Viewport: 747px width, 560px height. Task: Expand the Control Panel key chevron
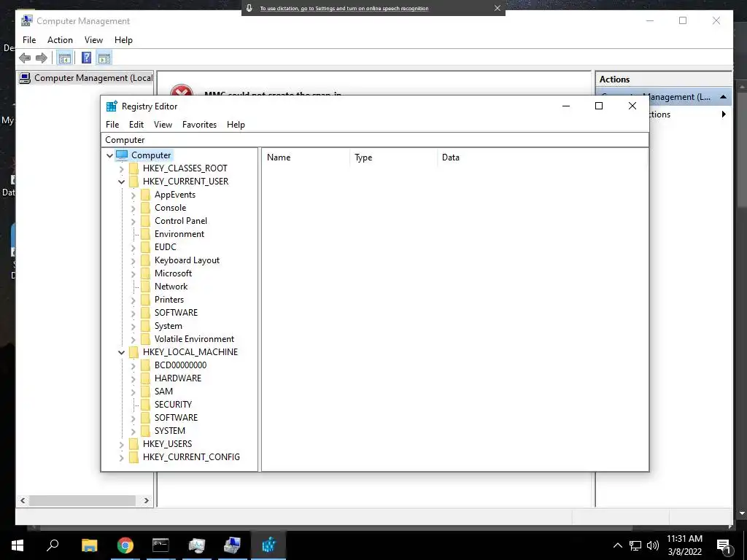(x=133, y=222)
